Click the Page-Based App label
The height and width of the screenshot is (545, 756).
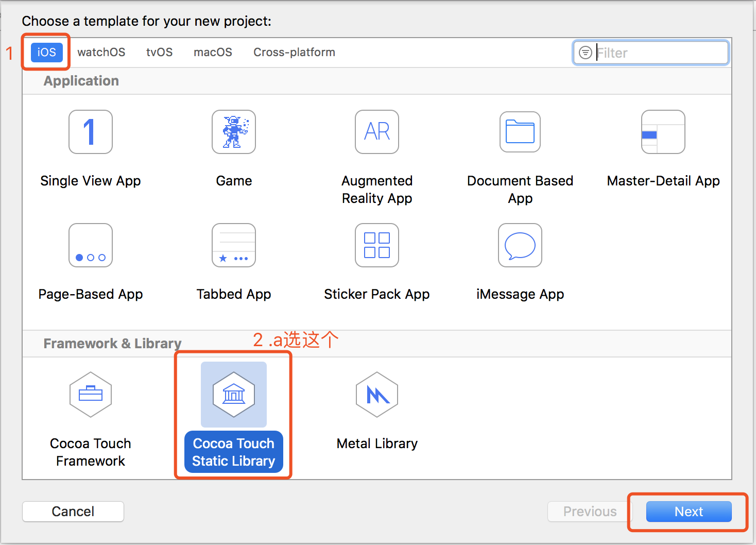tap(91, 294)
